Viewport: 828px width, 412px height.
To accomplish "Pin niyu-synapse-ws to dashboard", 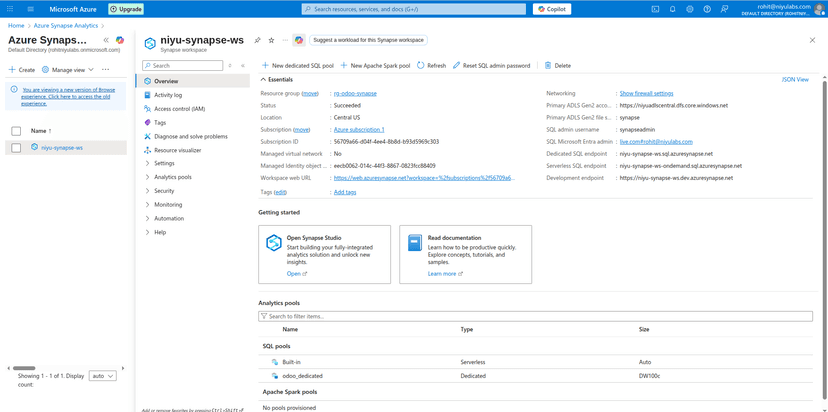I will coord(257,40).
